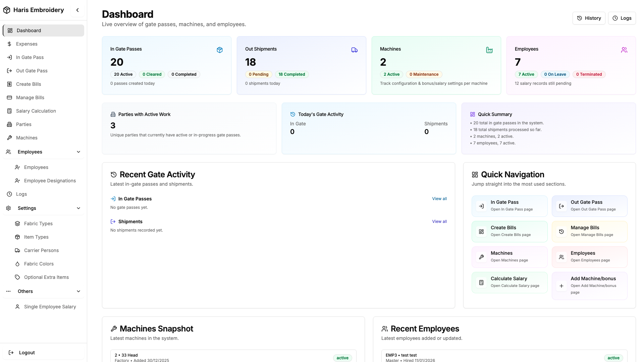The image size is (644, 362).
Task: Select Create Bills in the sidebar
Action: tap(43, 84)
